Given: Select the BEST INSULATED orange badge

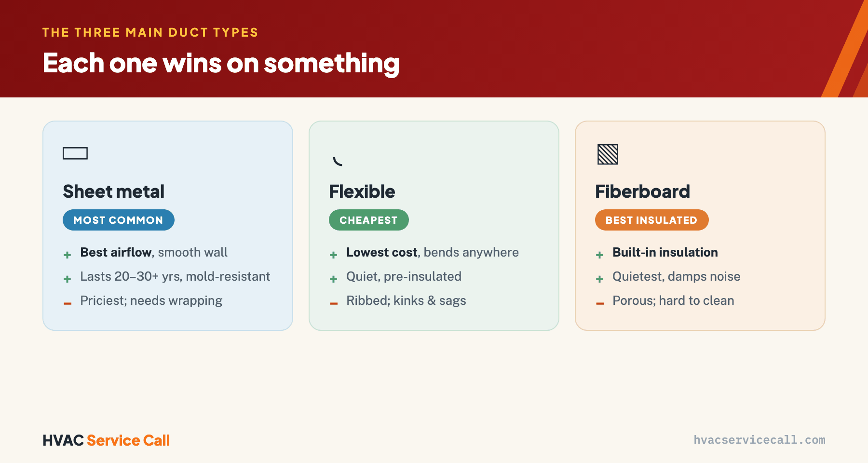Looking at the screenshot, I should 652,220.
